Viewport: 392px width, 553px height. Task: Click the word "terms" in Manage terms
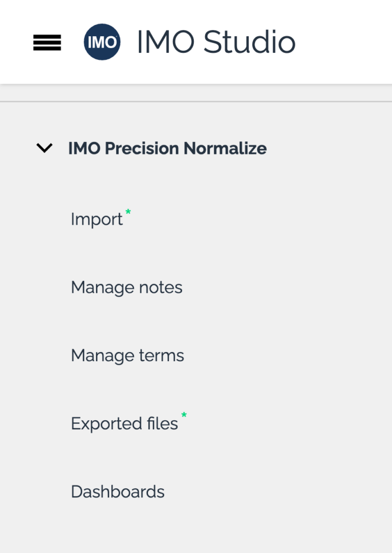161,355
